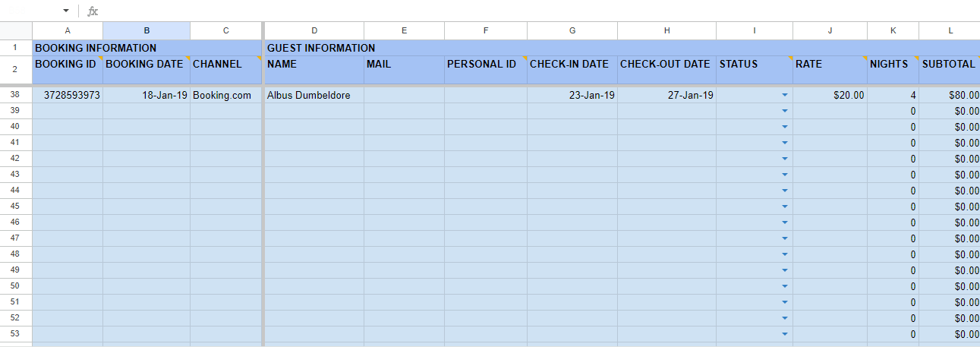
Task: Select the empty MAIL cell in row 38
Action: point(405,95)
